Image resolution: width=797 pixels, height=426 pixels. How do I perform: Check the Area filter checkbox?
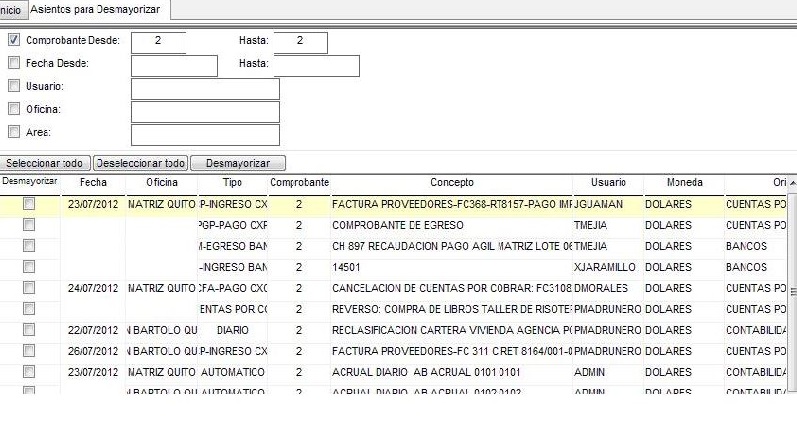tap(14, 132)
